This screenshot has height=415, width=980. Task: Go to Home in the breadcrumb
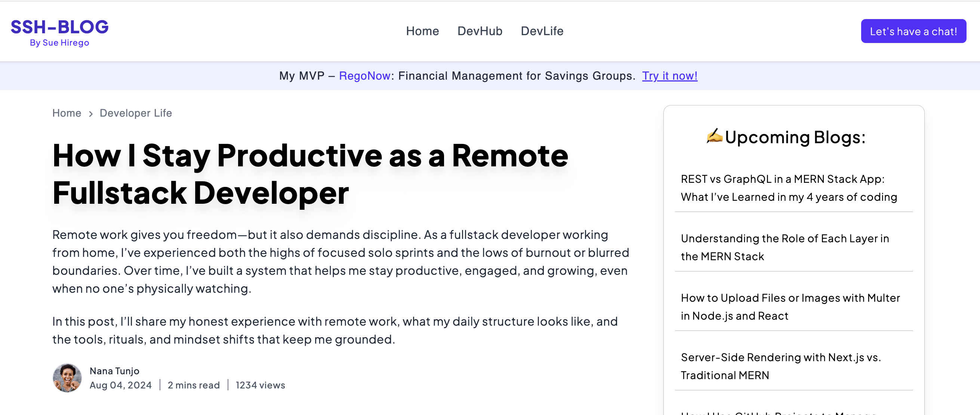coord(67,113)
